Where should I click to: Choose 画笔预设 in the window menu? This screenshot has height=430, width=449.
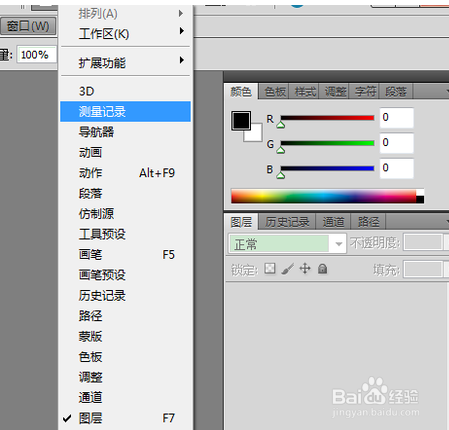coord(125,275)
